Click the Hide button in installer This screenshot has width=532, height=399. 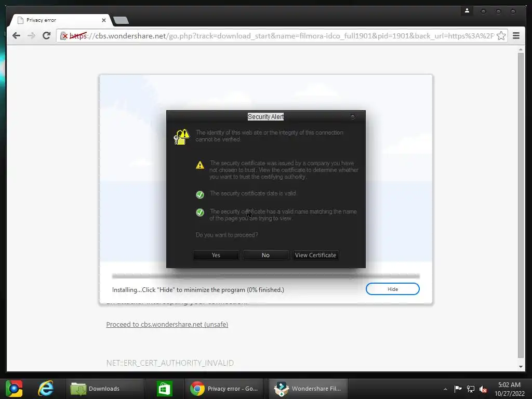point(393,289)
